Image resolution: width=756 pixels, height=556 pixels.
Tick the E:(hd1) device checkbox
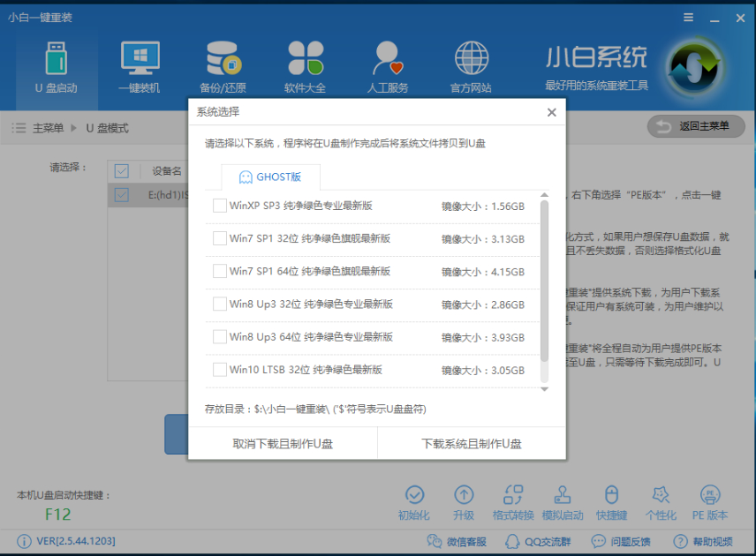click(x=120, y=195)
